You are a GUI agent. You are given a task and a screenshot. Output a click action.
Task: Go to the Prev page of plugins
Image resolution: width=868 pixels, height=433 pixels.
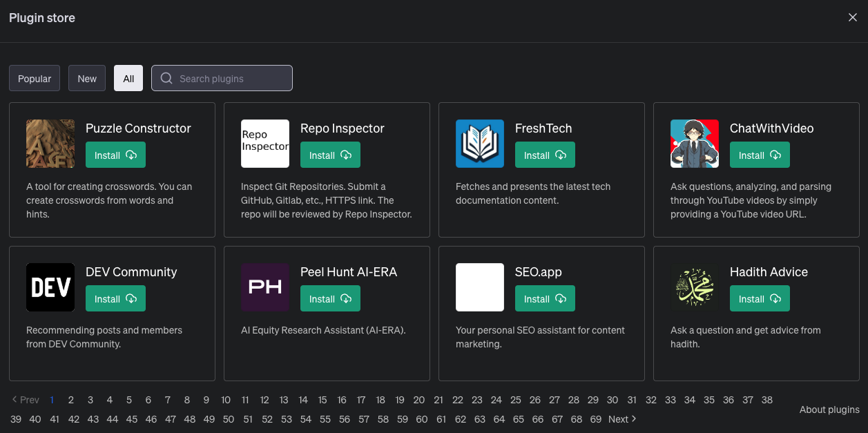click(26, 400)
